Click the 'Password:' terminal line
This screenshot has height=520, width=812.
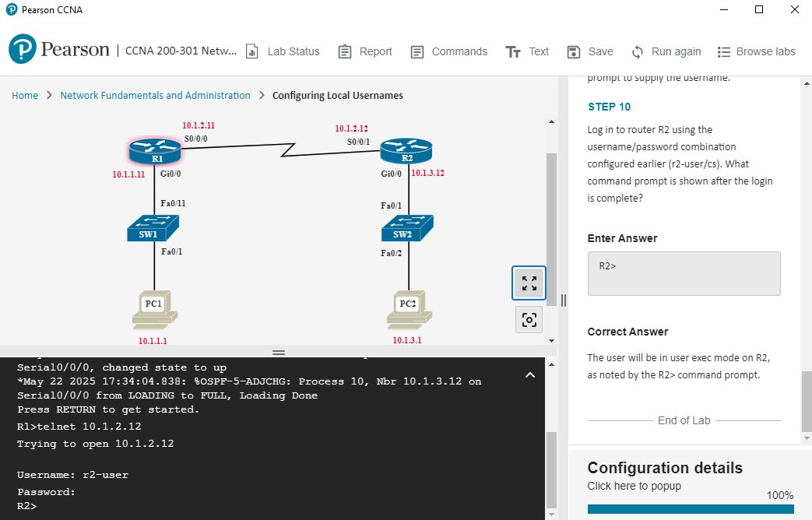[46, 492]
